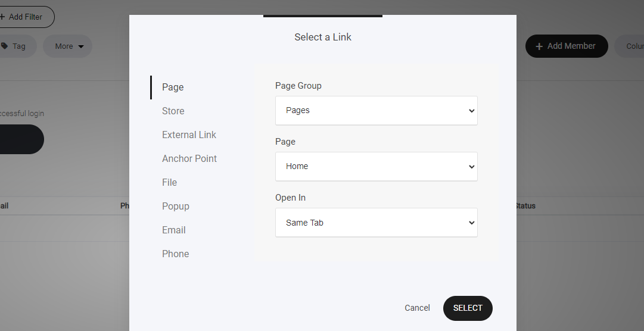
Task: Switch to the Store link option
Action: coord(173,111)
